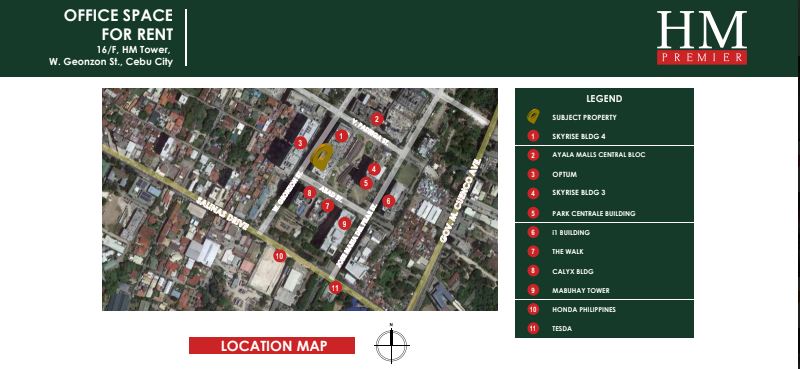This screenshot has height=369, width=800.
Task: Click map marker 2 near V. Padriga St.
Action: (x=377, y=119)
